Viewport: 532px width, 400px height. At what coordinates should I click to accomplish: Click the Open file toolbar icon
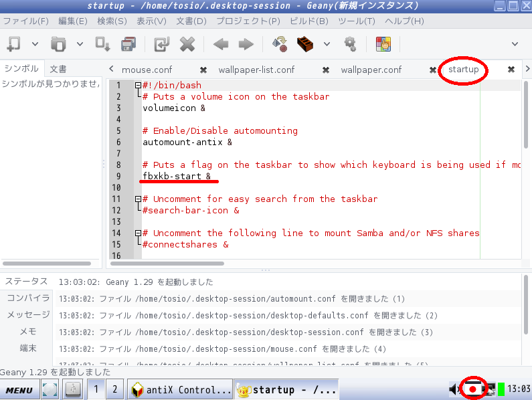pyautogui.click(x=58, y=44)
